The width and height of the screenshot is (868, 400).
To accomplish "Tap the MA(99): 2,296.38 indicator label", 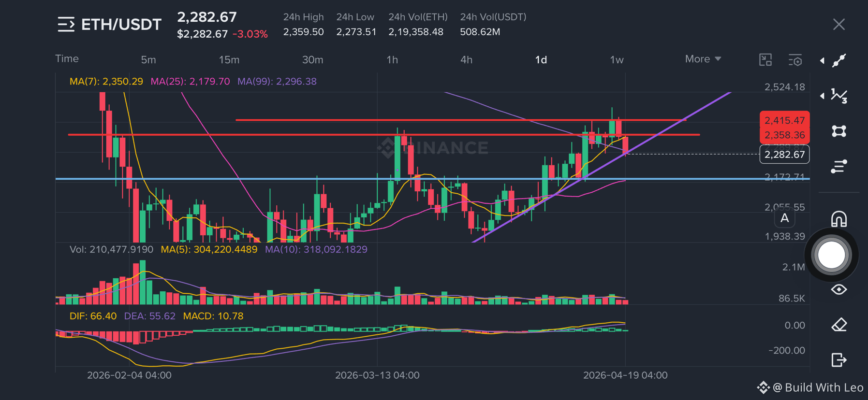I will click(277, 81).
